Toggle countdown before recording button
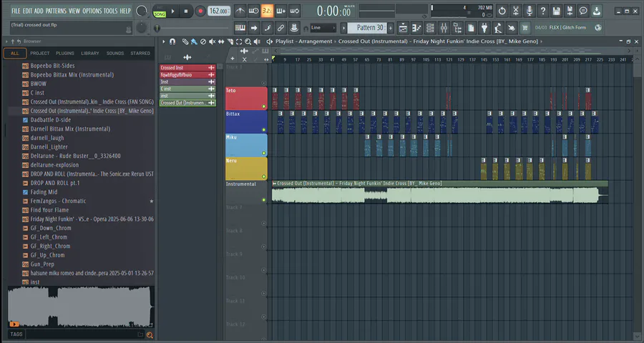Image resolution: width=644 pixels, height=343 pixels. coord(267,11)
